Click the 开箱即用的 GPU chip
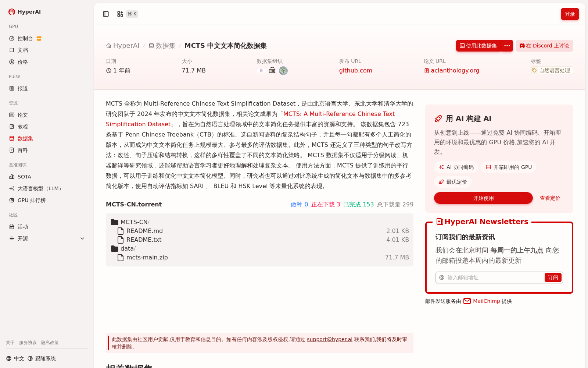The width and height of the screenshot is (588, 368). [509, 167]
